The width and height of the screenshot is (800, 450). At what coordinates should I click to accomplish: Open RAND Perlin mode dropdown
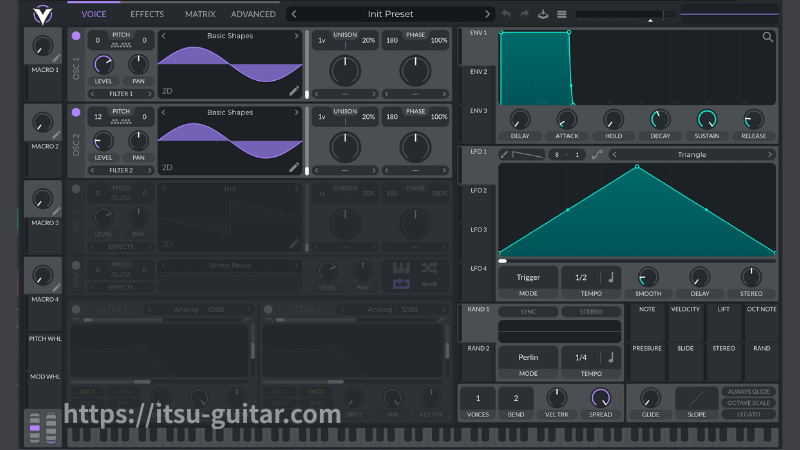[528, 357]
